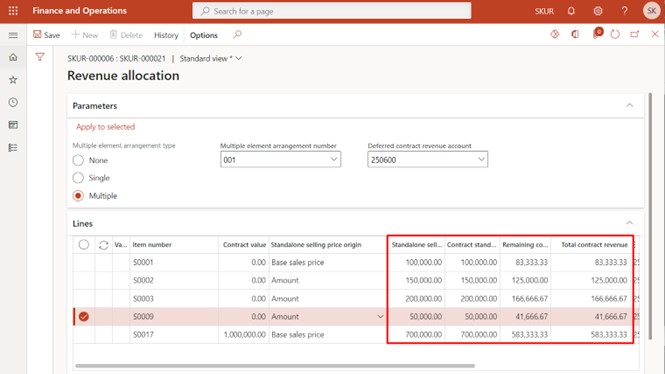
Task: Open Workspaces icon in the sidebar
Action: (13, 125)
